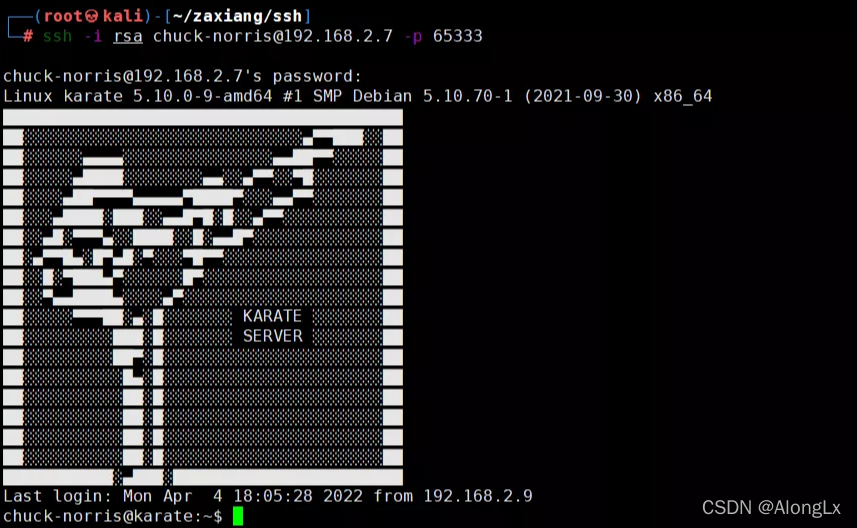Click the "chuck-norris@192.168.2.7's password:" line
The image size is (857, 528).
tap(183, 76)
